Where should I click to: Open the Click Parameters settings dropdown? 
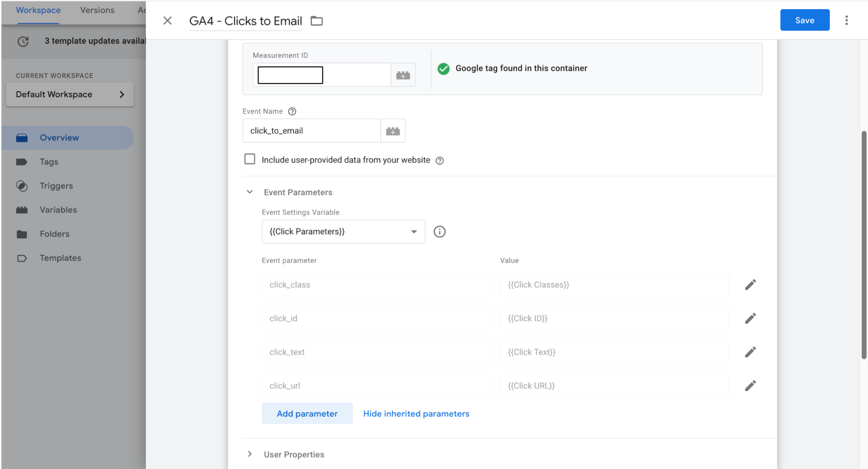[x=343, y=232]
